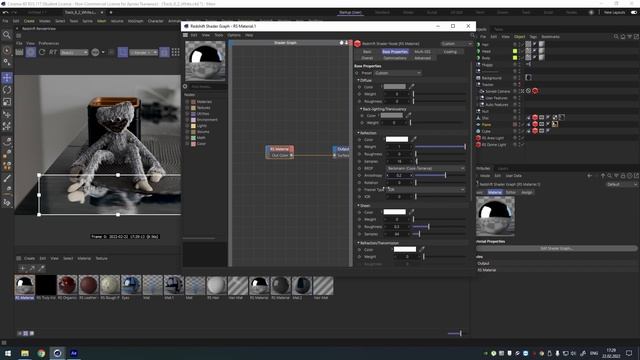Screen dimensions: 640x360
Task: Click the magnifier search icon at top left
Action: (7, 35)
